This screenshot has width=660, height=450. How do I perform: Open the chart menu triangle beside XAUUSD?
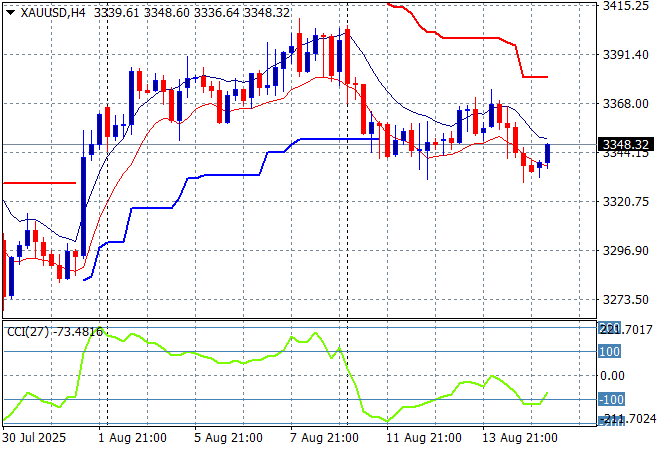(11, 13)
